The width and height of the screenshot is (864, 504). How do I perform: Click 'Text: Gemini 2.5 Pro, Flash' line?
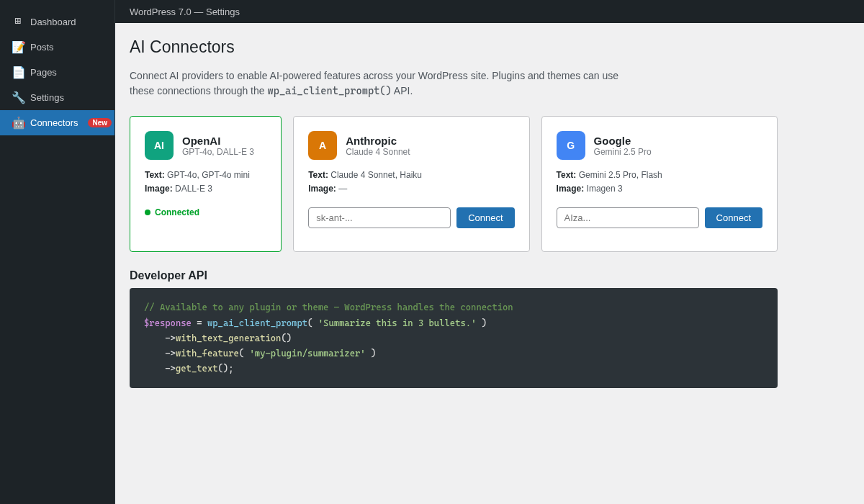pos(609,175)
